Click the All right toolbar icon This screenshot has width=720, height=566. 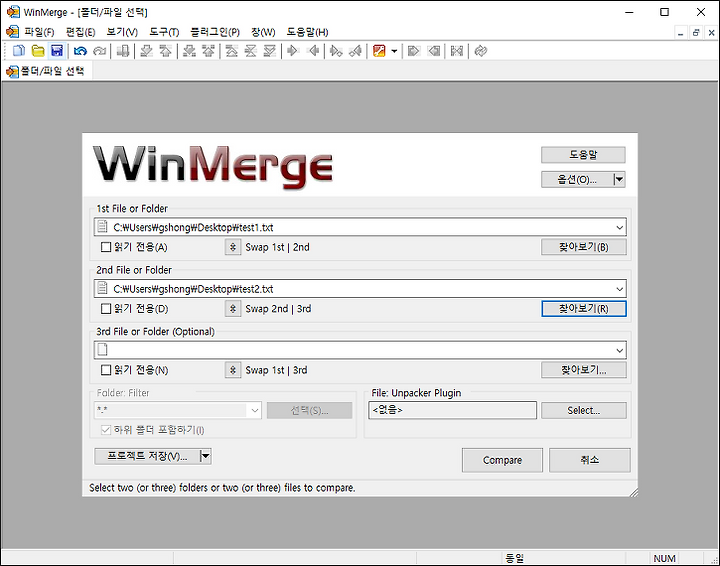(x=414, y=51)
